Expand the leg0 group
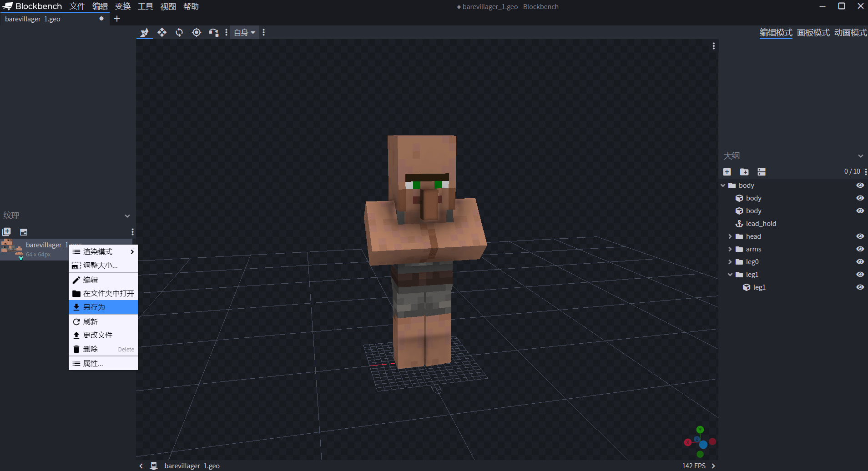 pos(730,262)
